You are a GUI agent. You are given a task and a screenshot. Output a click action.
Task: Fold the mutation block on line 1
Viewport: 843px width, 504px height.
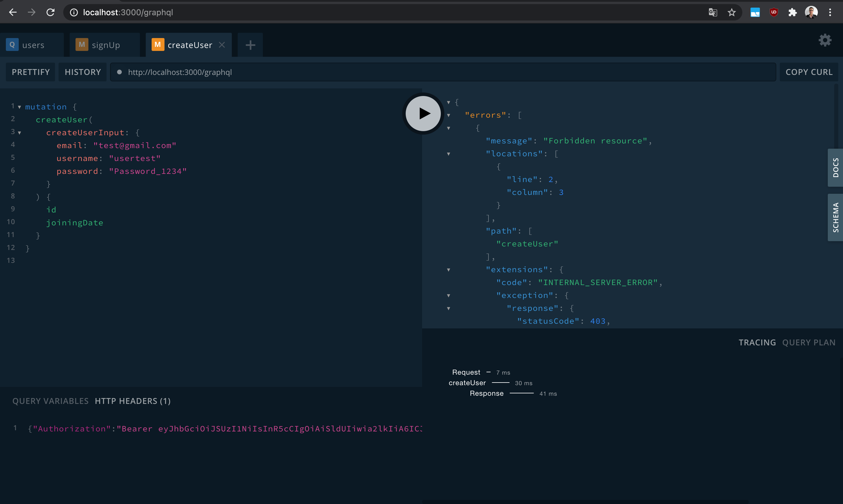click(x=20, y=107)
